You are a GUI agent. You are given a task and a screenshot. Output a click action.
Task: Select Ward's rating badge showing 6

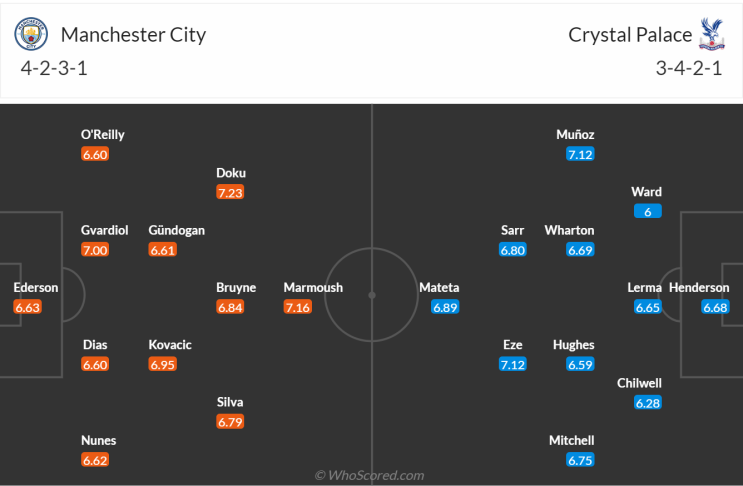(647, 211)
